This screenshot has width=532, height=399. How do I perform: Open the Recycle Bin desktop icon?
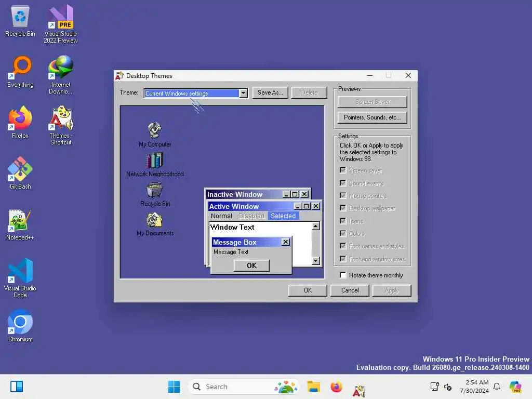[x=20, y=21]
